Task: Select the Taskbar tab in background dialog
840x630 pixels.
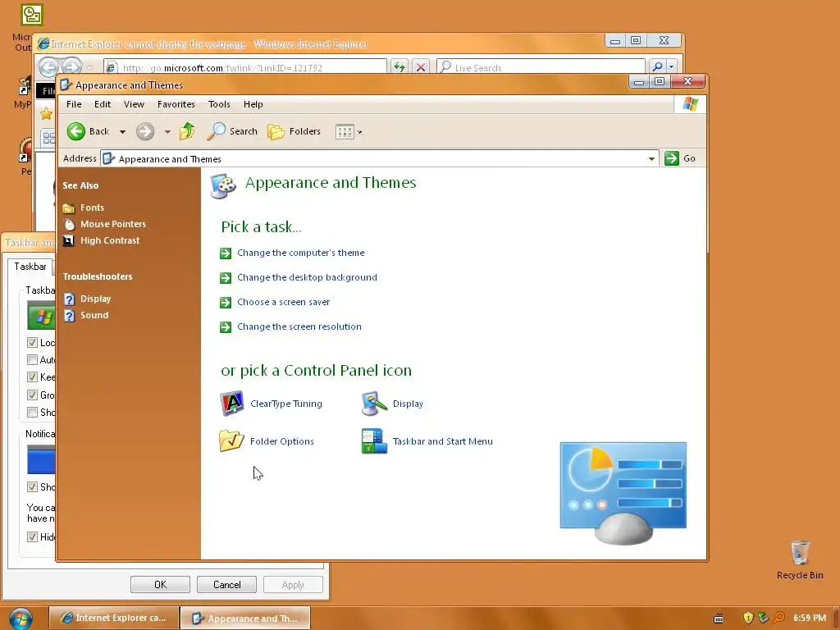Action: pos(30,267)
